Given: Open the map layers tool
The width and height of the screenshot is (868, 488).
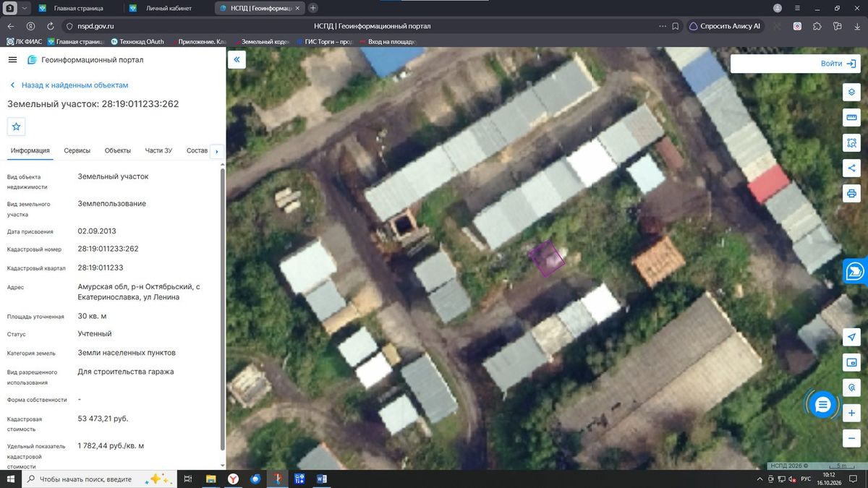Looking at the screenshot, I should coord(851,93).
